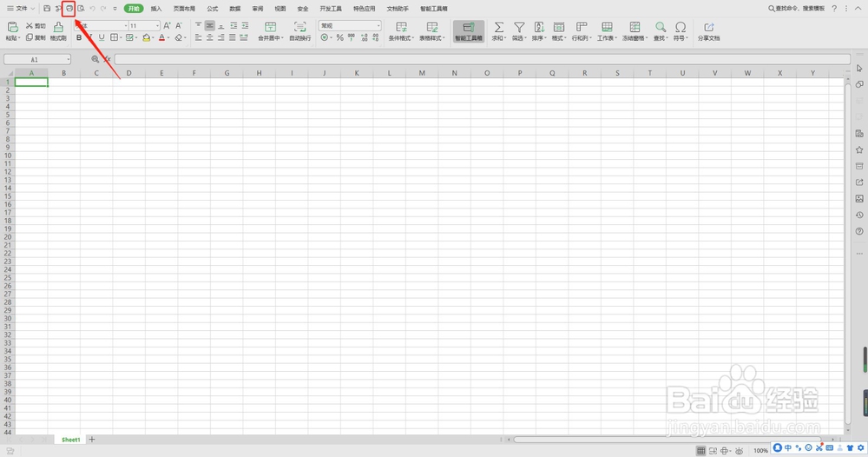Click the percent style icon
The height and width of the screenshot is (457, 868).
[339, 37]
